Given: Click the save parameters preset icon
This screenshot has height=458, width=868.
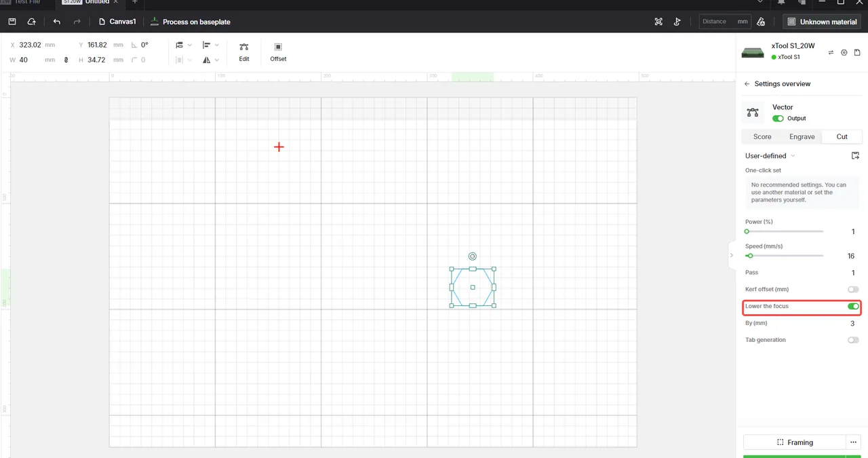Looking at the screenshot, I should (x=855, y=156).
